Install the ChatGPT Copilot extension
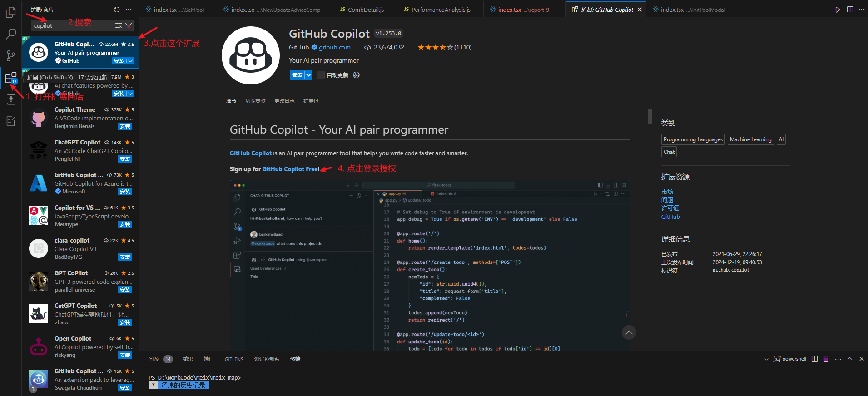The height and width of the screenshot is (396, 868). (x=125, y=159)
